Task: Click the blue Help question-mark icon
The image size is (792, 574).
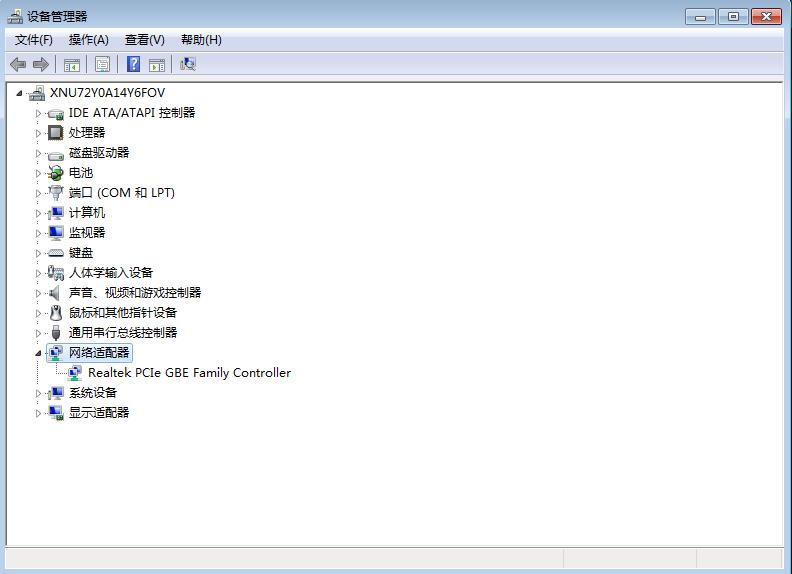Action: (x=133, y=64)
